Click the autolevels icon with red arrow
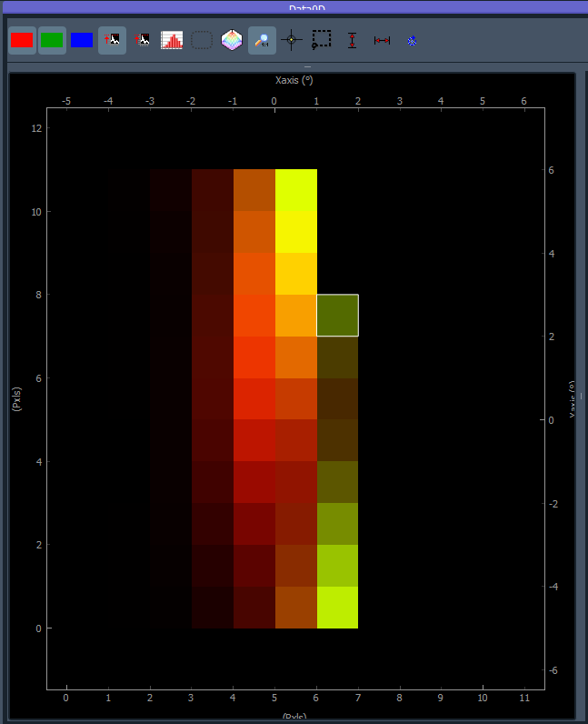This screenshot has width=588, height=724. (x=112, y=41)
